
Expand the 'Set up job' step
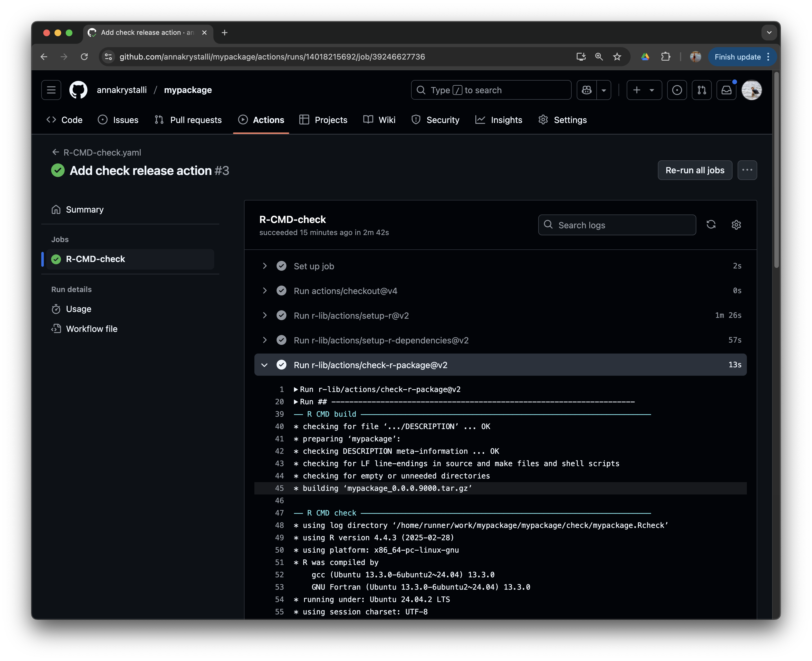(x=500, y=266)
